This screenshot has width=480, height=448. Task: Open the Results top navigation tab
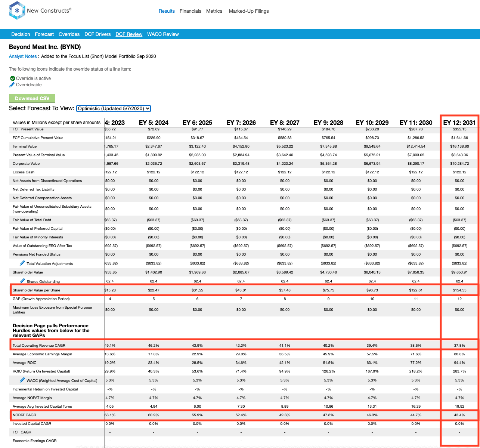point(167,11)
